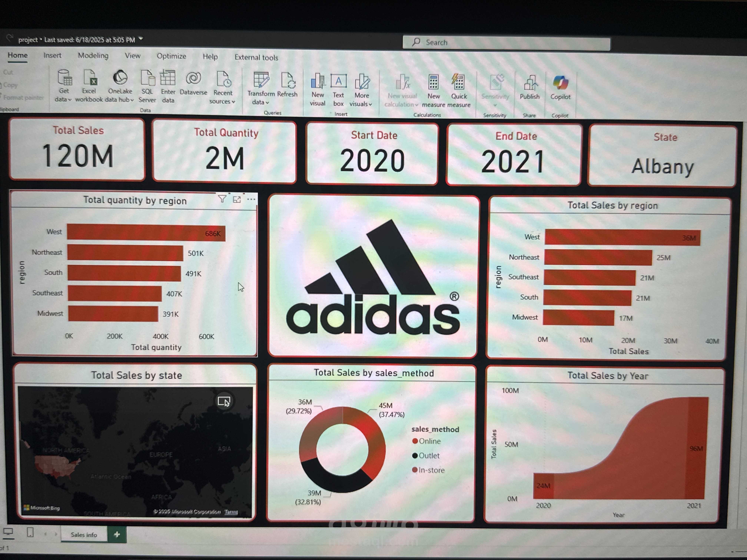Open the Optimize ribbon tab
This screenshot has width=747, height=560.
pos(171,56)
